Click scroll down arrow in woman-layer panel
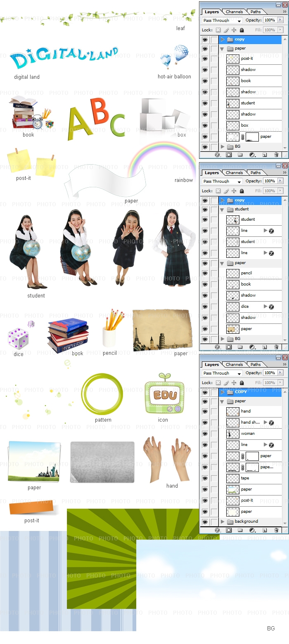Image resolution: width=289 pixels, height=644 pixels. 285,524
